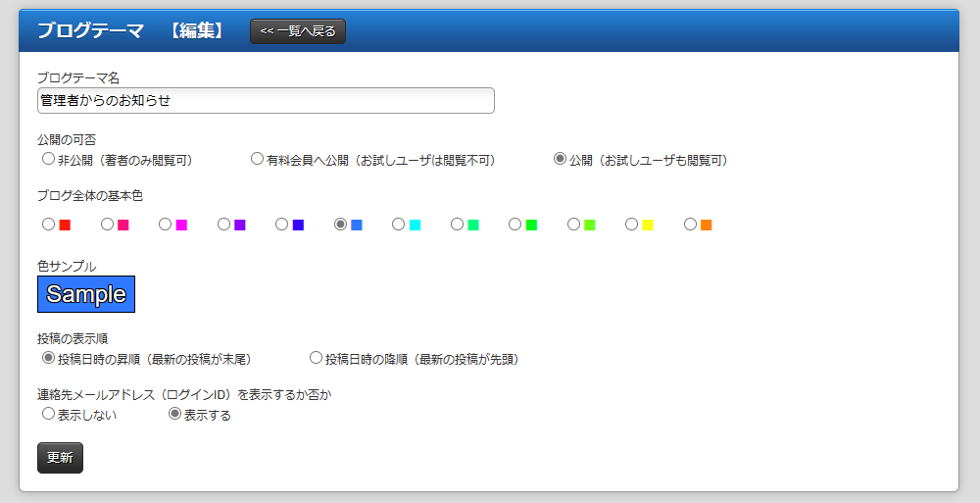This screenshot has width=980, height=503.
Task: Choose the yellow base color
Action: tap(631, 225)
